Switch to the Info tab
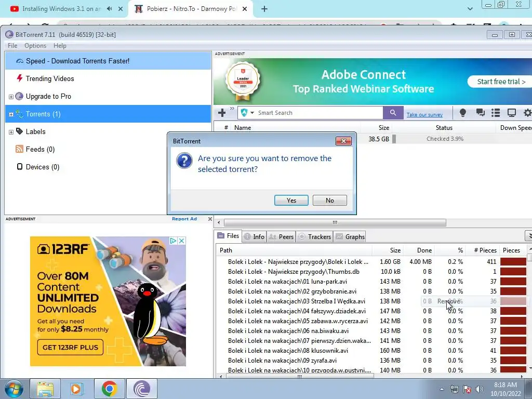The height and width of the screenshot is (399, 532). [x=255, y=237]
